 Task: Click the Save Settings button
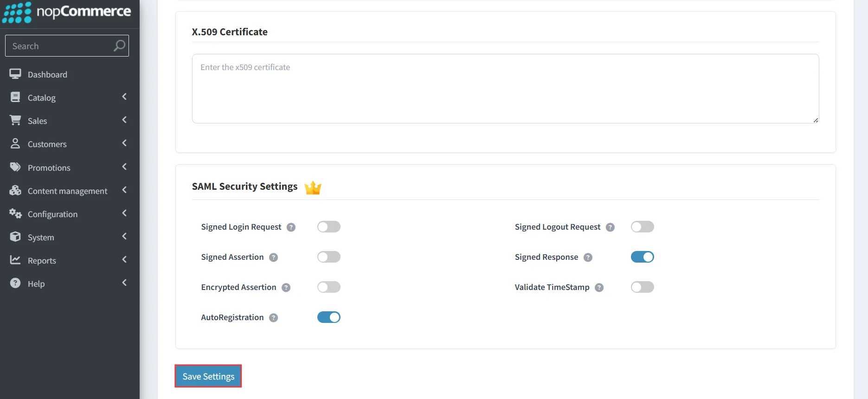pos(207,376)
